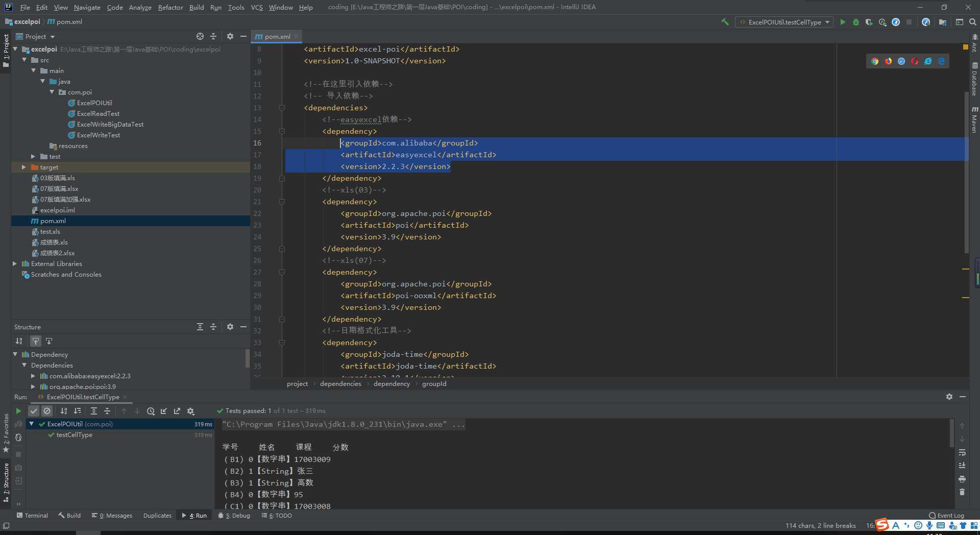
Task: Collapse the ExcelPOIUtil test result node
Action: (x=31, y=424)
